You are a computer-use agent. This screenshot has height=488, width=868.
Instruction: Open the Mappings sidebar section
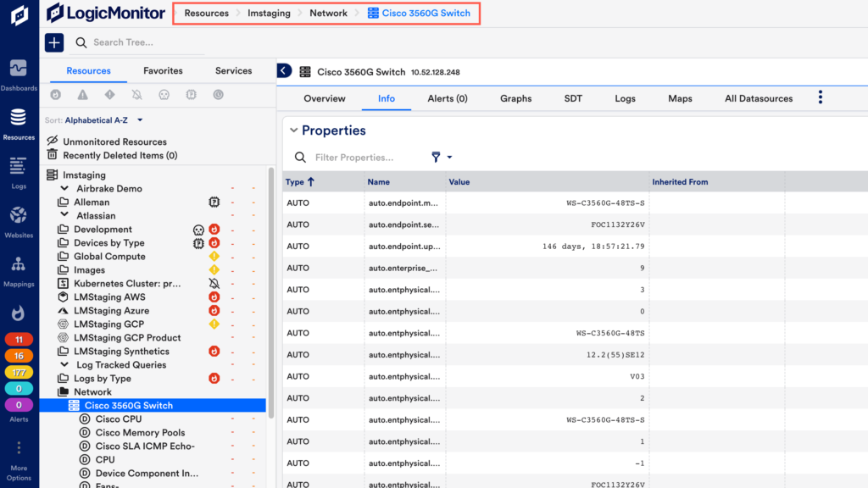[19, 271]
